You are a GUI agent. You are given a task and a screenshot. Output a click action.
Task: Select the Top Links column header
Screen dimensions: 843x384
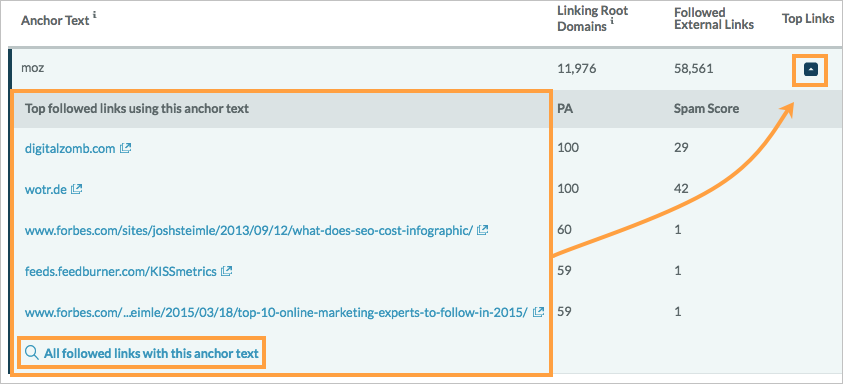[808, 19]
